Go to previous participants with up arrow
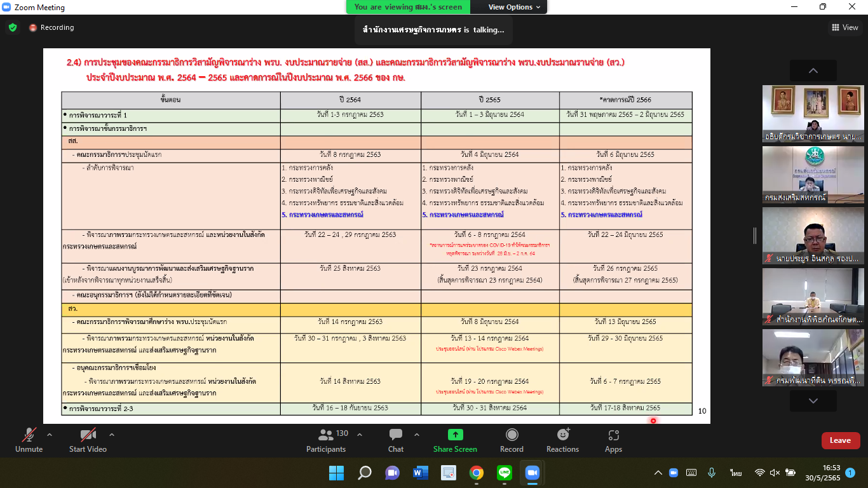 [x=813, y=71]
